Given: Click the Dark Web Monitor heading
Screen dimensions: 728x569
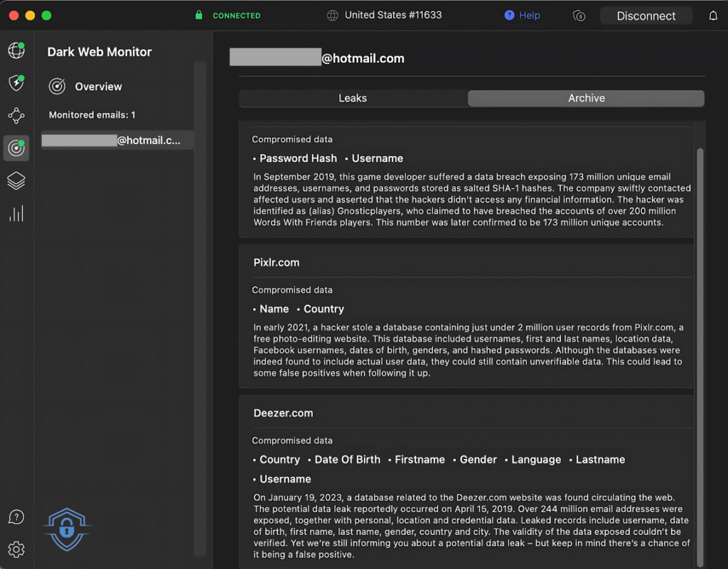Looking at the screenshot, I should click(100, 52).
